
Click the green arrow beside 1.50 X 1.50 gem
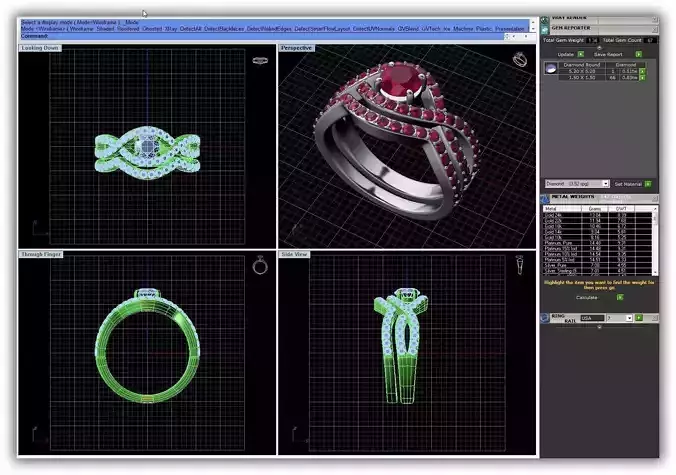click(x=642, y=78)
